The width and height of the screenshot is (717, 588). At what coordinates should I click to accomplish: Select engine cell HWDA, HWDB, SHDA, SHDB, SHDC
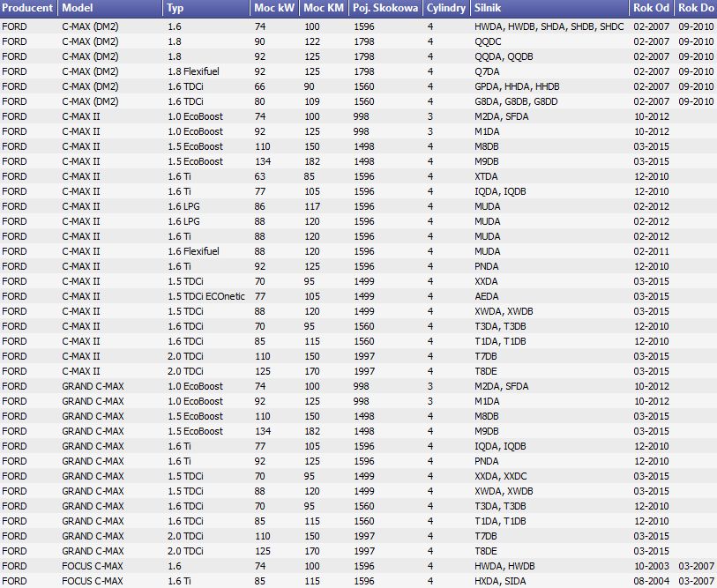click(x=549, y=26)
